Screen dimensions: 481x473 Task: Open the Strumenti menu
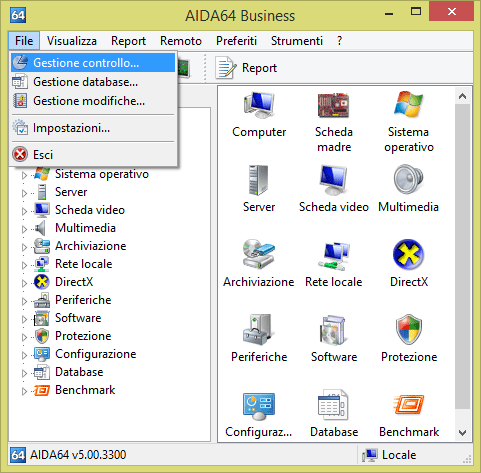(297, 41)
